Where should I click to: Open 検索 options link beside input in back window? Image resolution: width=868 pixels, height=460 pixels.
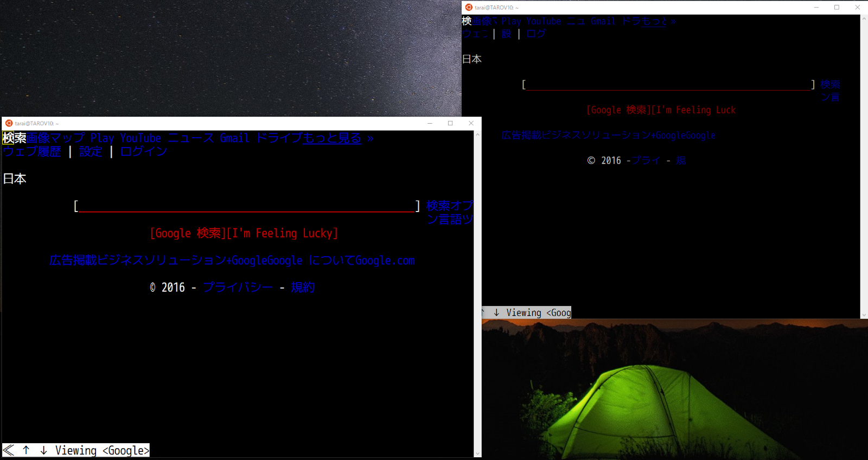tap(830, 84)
